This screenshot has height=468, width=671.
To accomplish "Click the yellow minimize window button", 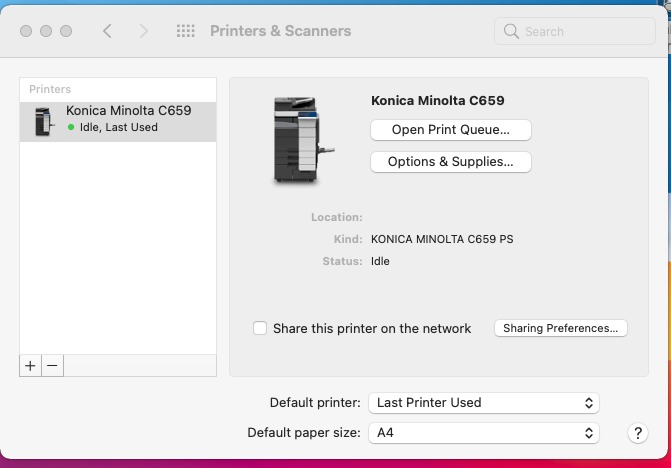I will 44,31.
